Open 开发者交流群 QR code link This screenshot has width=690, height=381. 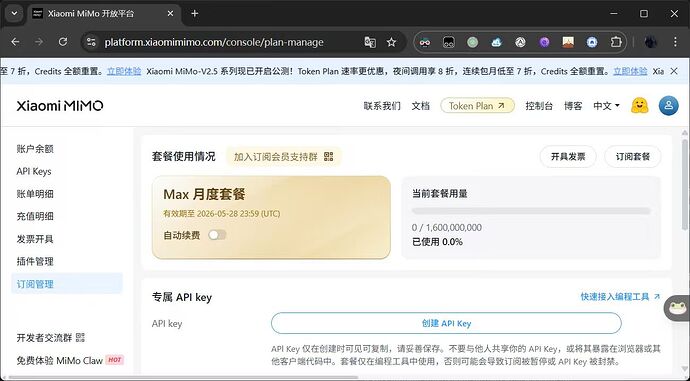(x=51, y=337)
